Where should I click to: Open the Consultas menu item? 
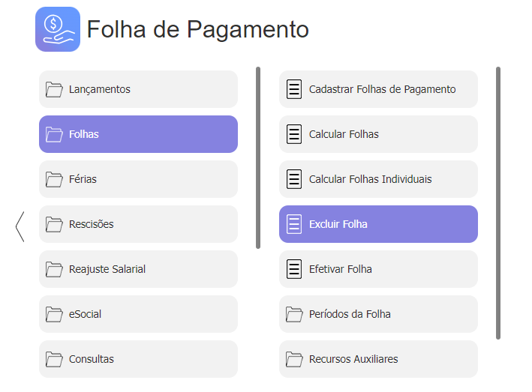tap(138, 359)
